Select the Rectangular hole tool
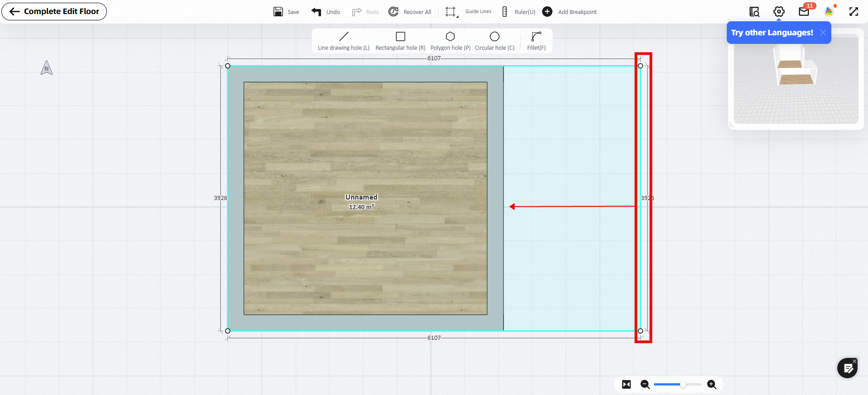Viewport: 868px width, 395px height. [x=400, y=41]
